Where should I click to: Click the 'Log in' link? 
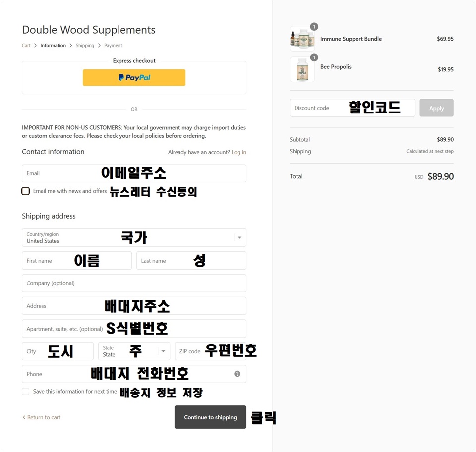[239, 152]
